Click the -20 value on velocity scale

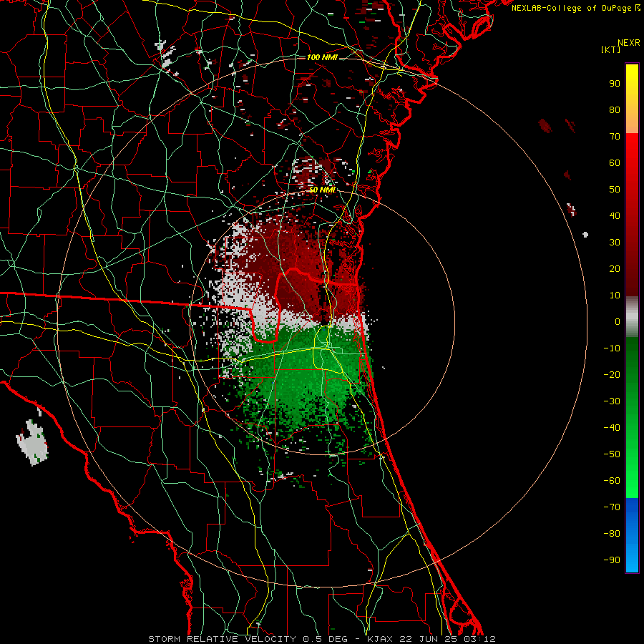tap(612, 375)
